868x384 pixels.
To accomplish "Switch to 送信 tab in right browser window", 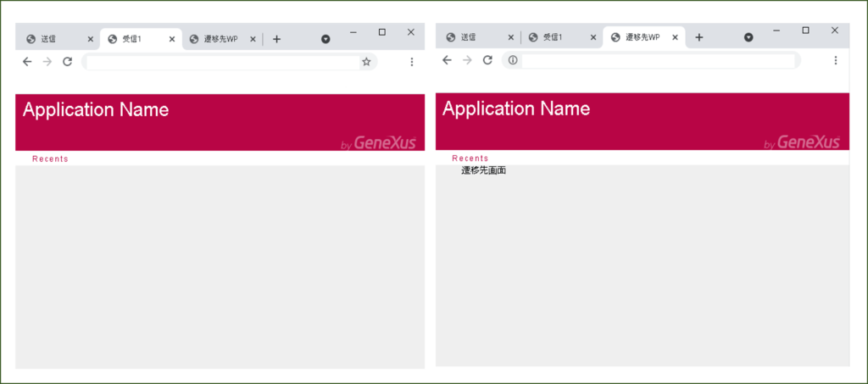I will pyautogui.click(x=480, y=37).
